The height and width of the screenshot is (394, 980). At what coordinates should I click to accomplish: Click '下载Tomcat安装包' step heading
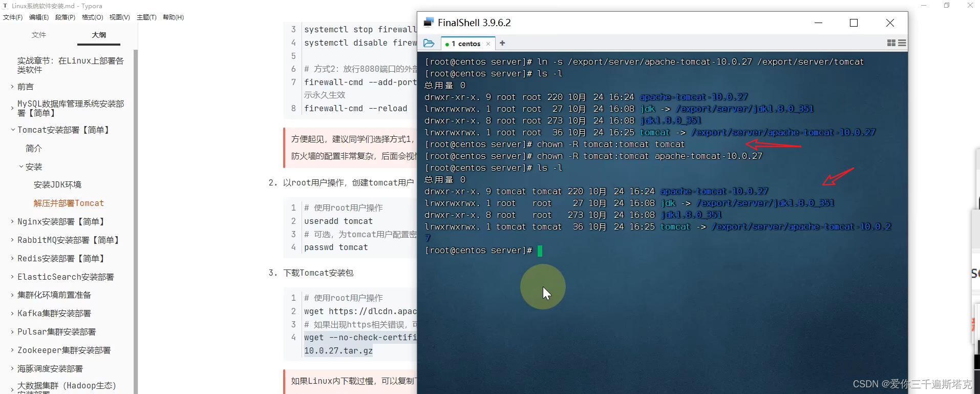point(318,273)
